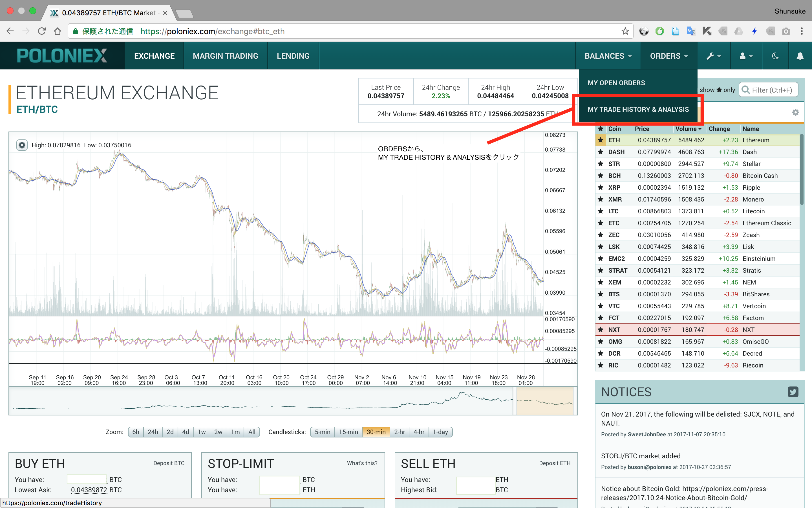Select the OMG OmiseGO market row

pos(697,342)
